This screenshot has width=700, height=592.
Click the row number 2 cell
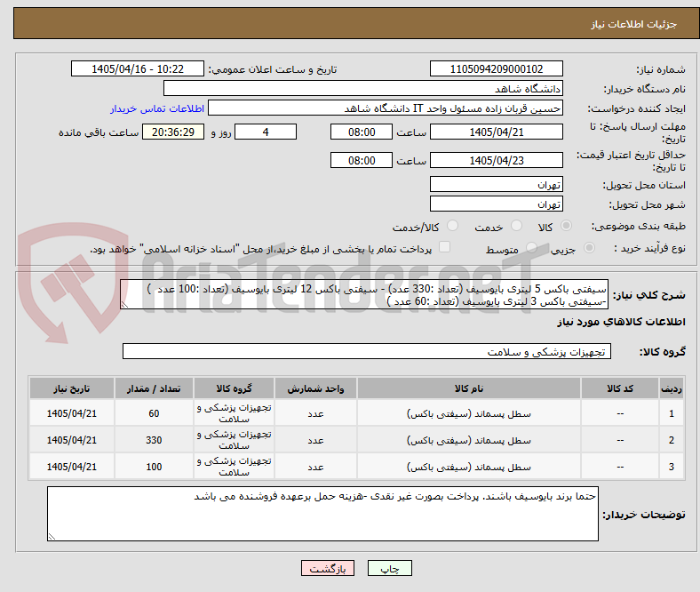[x=671, y=440]
